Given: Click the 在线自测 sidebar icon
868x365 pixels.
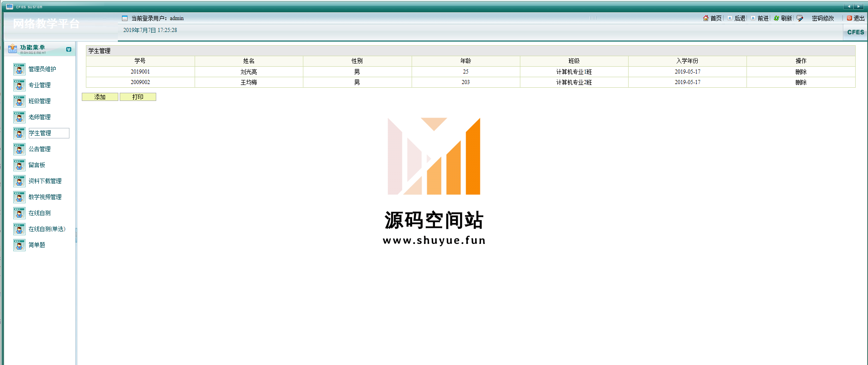Looking at the screenshot, I should click(19, 213).
